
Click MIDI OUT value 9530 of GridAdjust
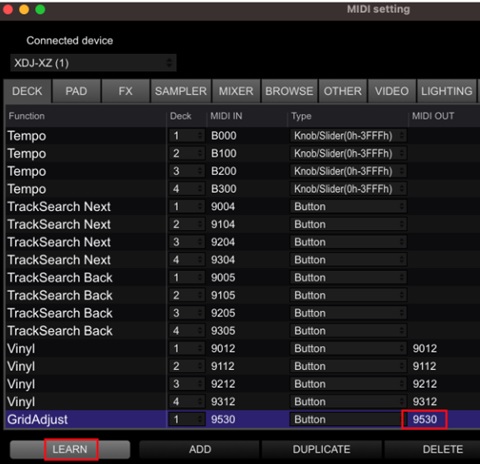425,419
